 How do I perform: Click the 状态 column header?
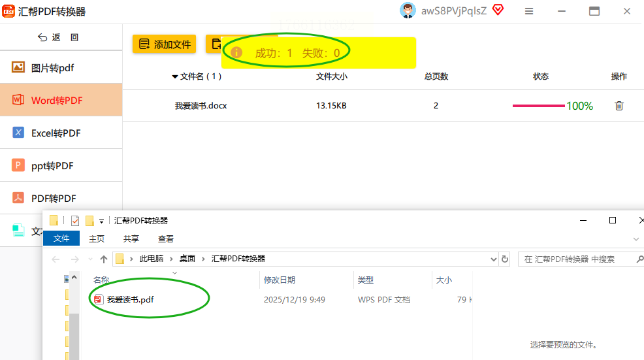click(x=541, y=76)
